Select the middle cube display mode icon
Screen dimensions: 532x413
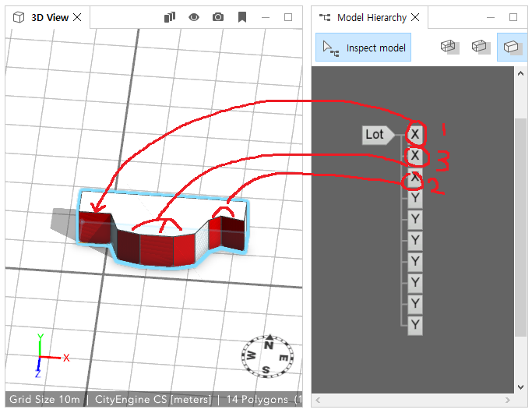pos(480,47)
